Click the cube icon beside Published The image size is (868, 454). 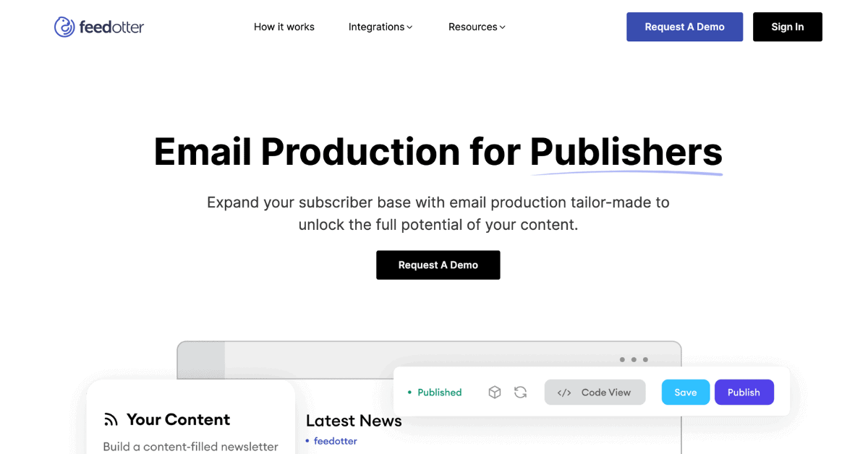click(495, 392)
